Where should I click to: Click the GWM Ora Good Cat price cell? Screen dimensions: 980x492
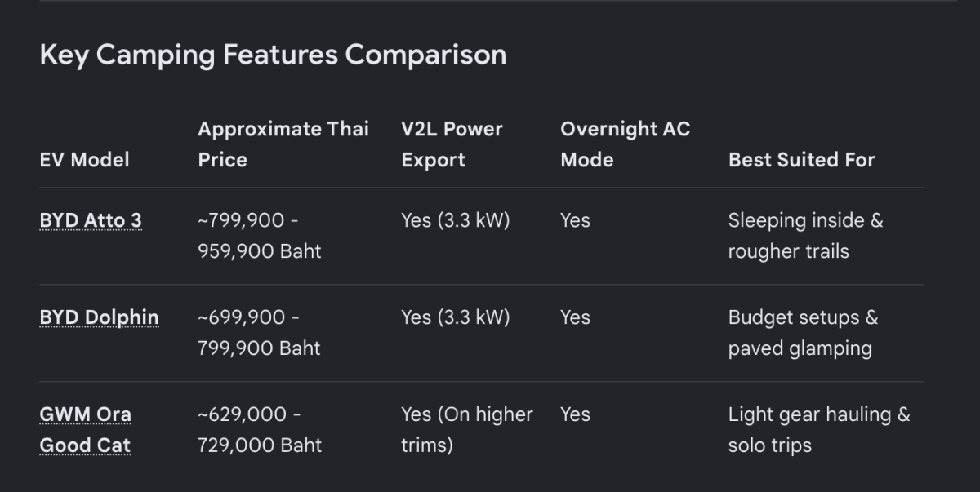260,429
